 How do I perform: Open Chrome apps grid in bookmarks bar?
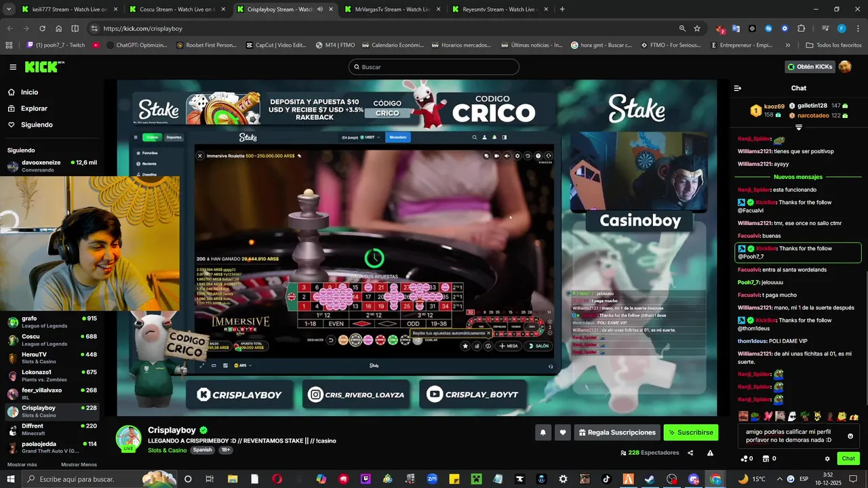[9, 45]
